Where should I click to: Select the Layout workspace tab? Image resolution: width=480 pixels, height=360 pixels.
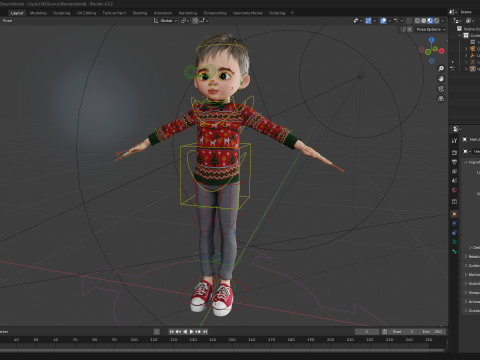pos(17,13)
